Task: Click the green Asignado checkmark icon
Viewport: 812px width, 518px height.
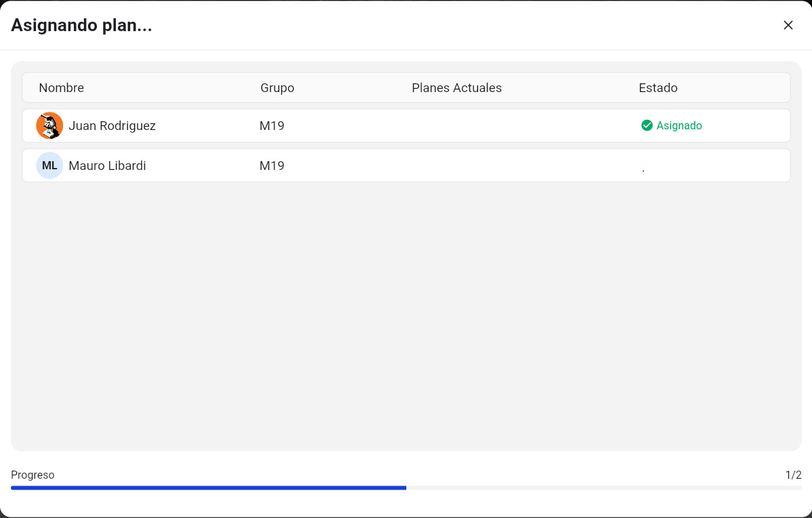Action: 647,125
